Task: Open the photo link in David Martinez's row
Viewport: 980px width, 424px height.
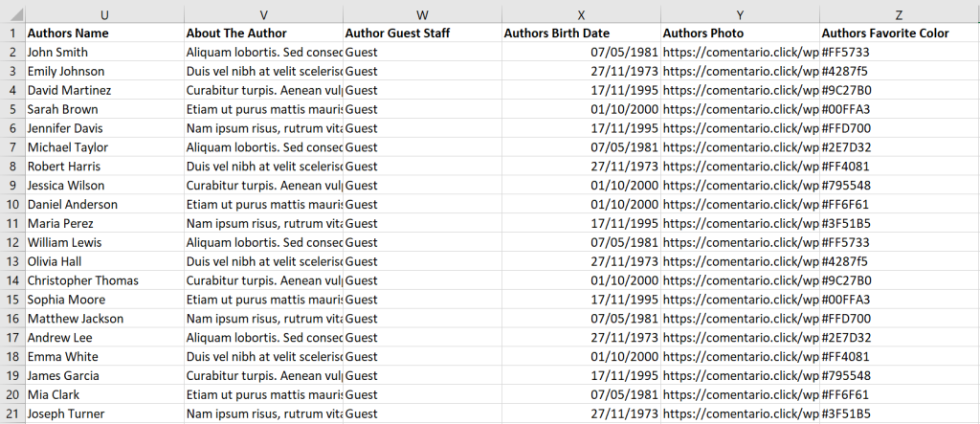Action: coord(740,90)
